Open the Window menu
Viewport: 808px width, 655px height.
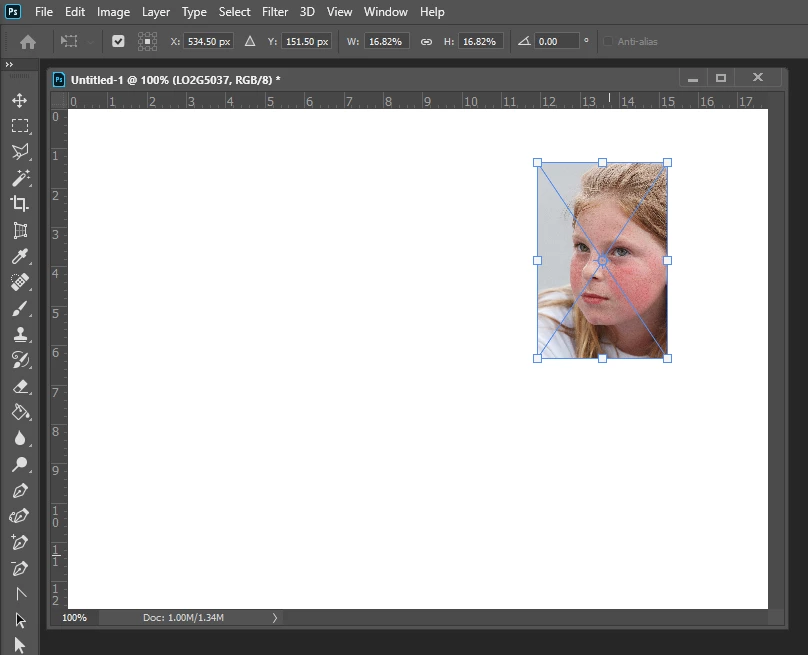coord(385,11)
